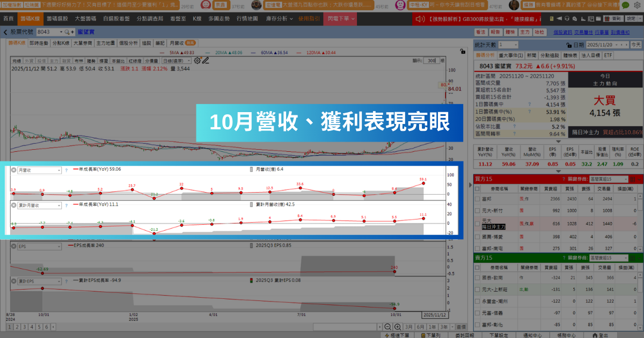Open chart settings gear icon
Screen dimensions: 644x338
coord(197,60)
